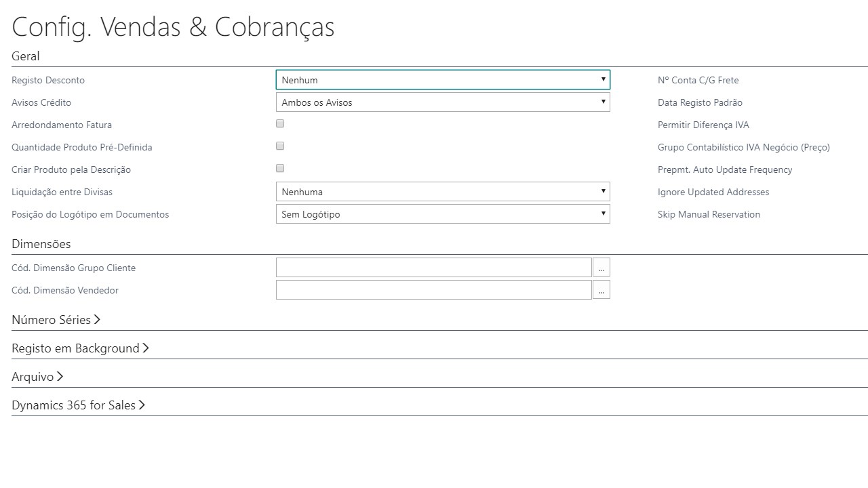The height and width of the screenshot is (488, 868).
Task: Open lookup for Cód. Dimensão Vendedor
Action: [601, 290]
